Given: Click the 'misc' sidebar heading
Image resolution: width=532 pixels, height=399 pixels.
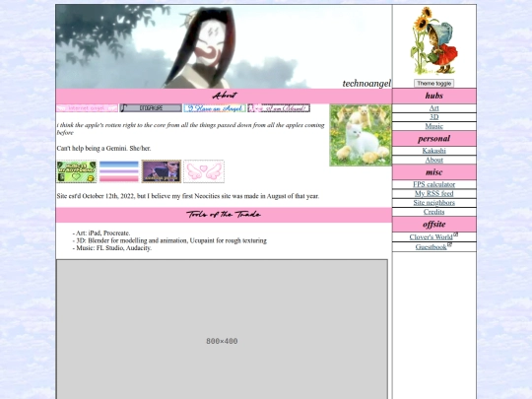Looking at the screenshot, I should tap(433, 172).
